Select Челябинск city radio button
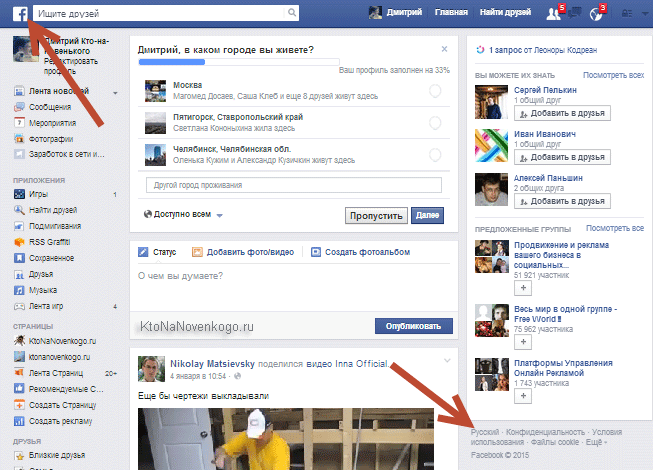This screenshot has height=470, width=653. (435, 154)
